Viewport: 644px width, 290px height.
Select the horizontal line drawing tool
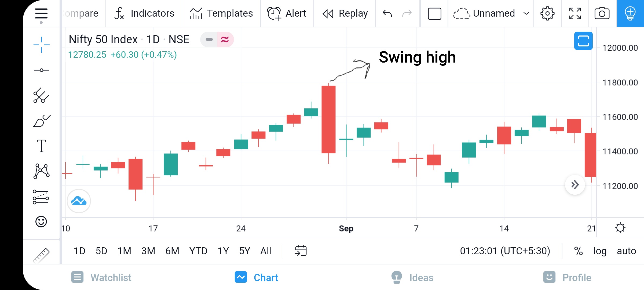click(41, 70)
